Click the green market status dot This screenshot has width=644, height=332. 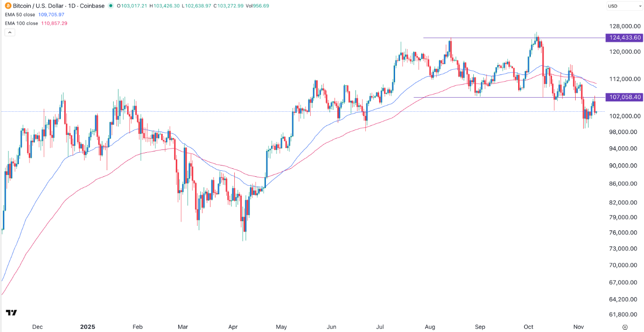point(110,6)
